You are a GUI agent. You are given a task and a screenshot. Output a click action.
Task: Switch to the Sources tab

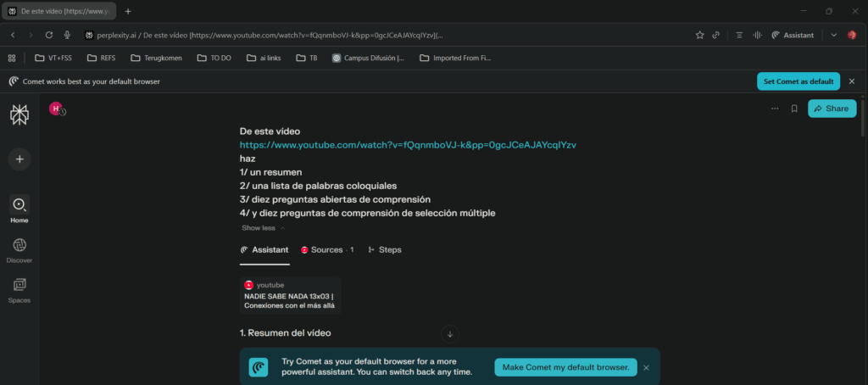click(x=327, y=250)
